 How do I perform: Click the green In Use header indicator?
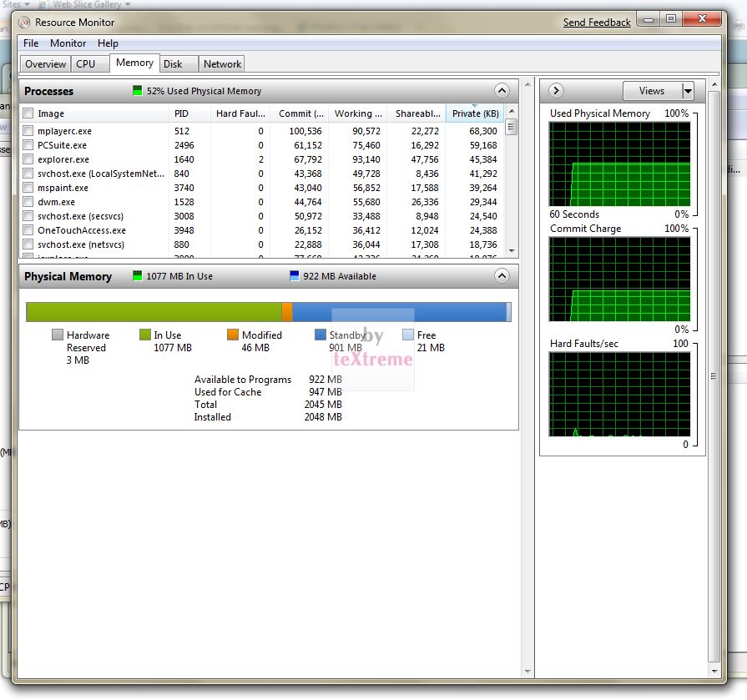click(137, 275)
